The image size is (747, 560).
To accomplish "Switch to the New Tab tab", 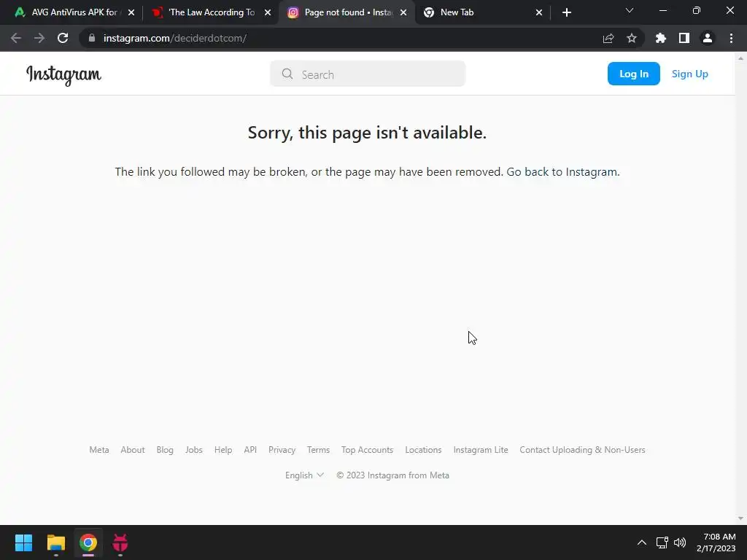I will coord(482,12).
